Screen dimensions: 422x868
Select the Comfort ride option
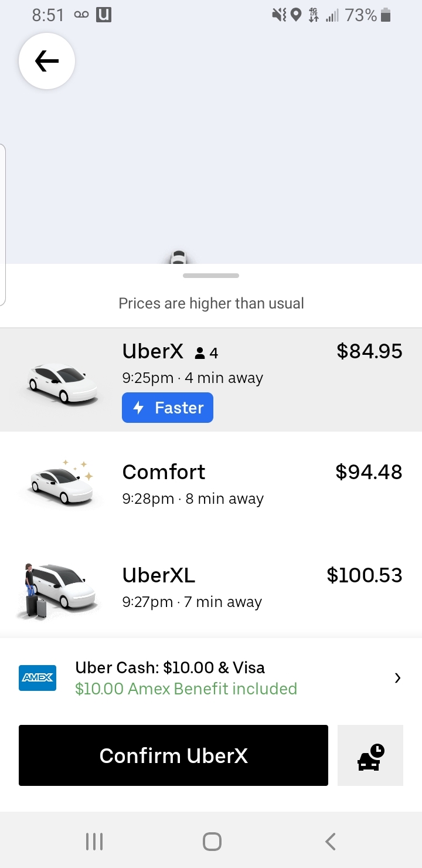click(x=234, y=484)
